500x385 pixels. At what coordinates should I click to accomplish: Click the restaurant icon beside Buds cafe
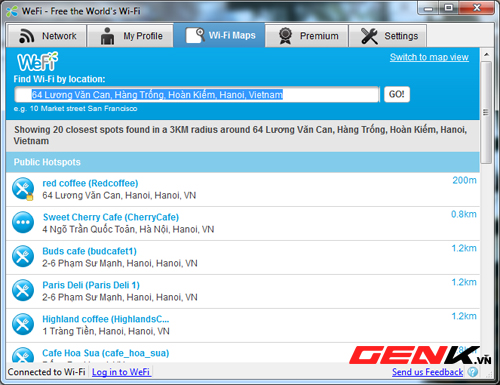tap(23, 256)
